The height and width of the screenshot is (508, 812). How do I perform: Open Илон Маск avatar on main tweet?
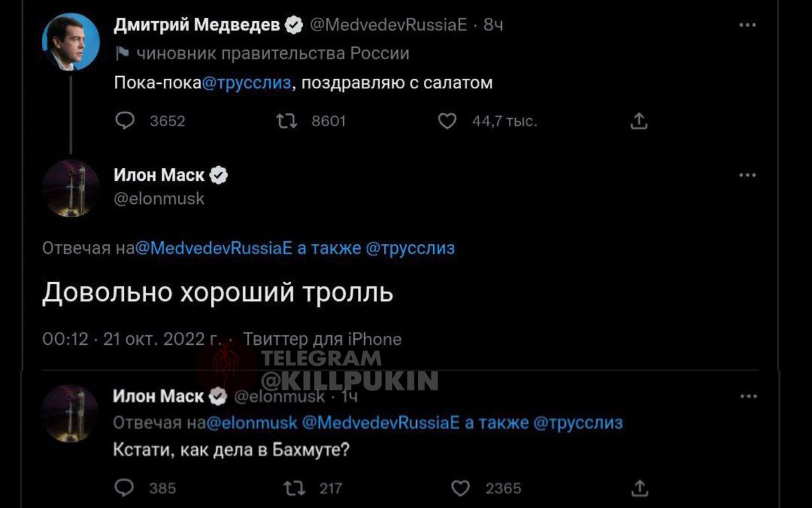tap(70, 189)
